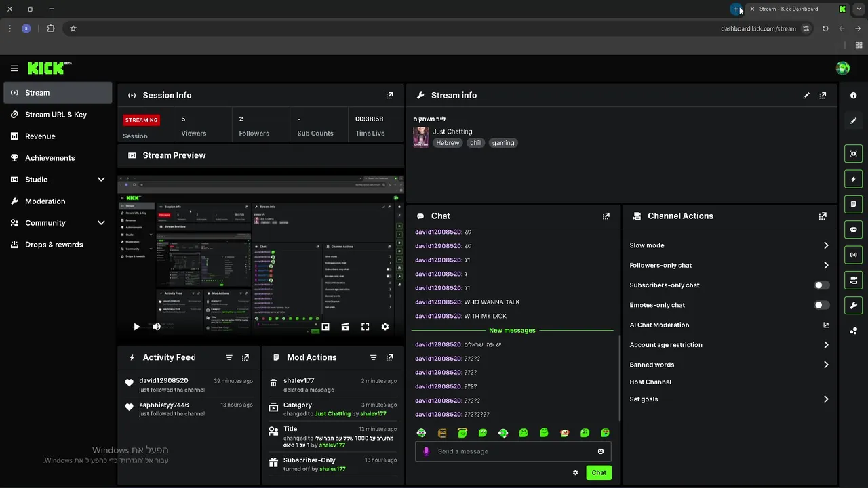
Task: Make the stream preview fullscreen
Action: 365,327
